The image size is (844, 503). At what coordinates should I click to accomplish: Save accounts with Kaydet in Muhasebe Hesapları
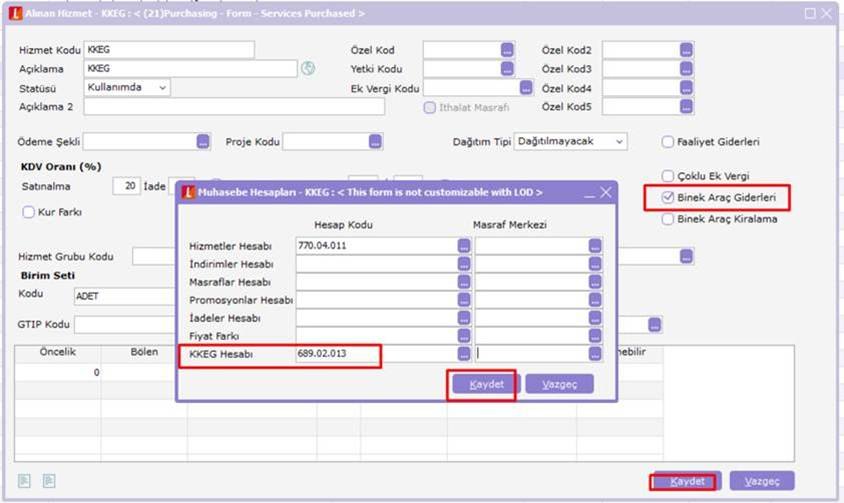click(x=487, y=385)
